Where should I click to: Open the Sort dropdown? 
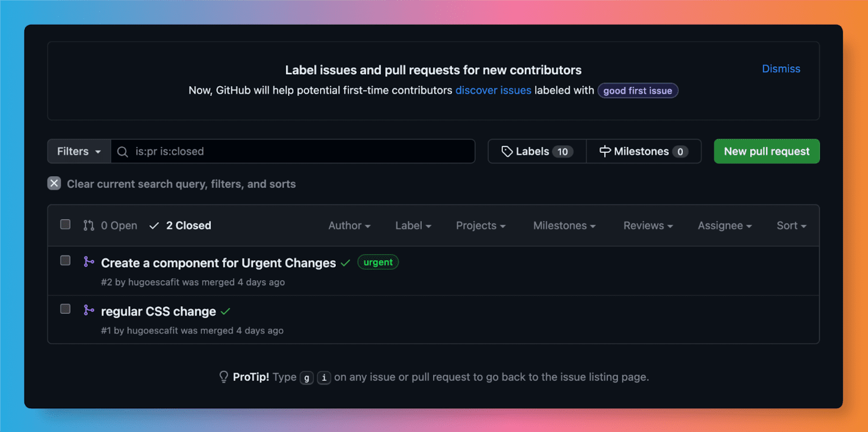(x=792, y=225)
